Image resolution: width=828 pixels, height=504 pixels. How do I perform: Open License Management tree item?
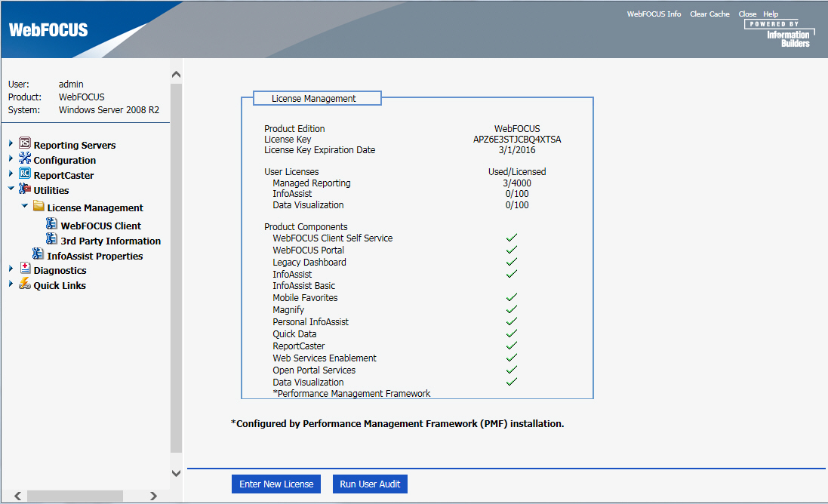pos(95,208)
